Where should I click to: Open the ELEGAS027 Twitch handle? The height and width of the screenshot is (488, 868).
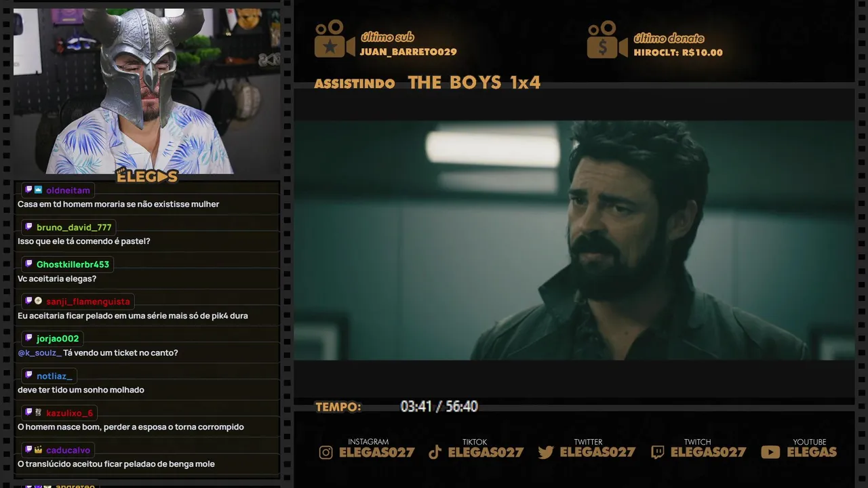click(708, 453)
